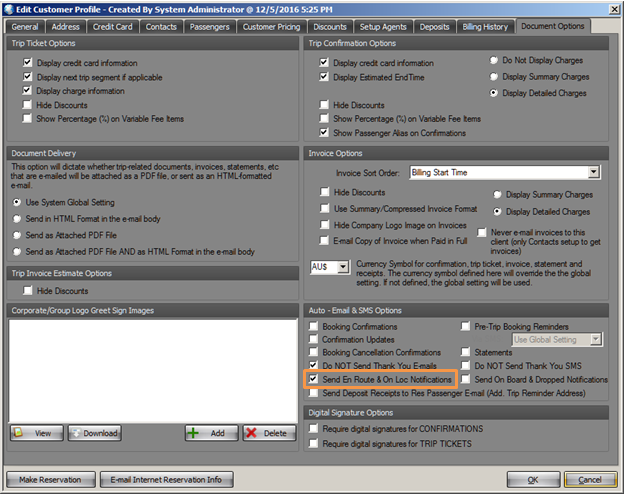
Task: Go to the Contacts tab
Action: pos(161,27)
